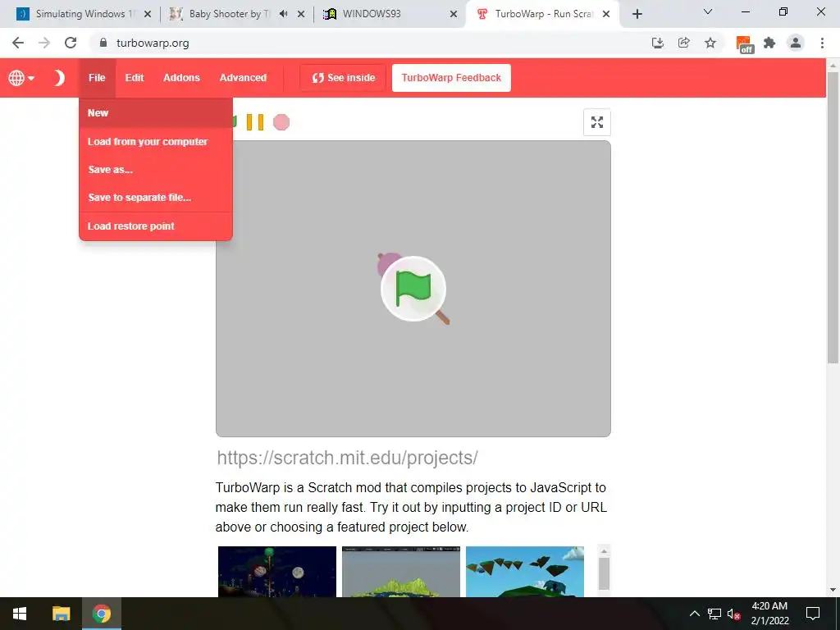Open the taskbar clock and date
Viewport: 840px width, 630px height.
[x=769, y=614]
